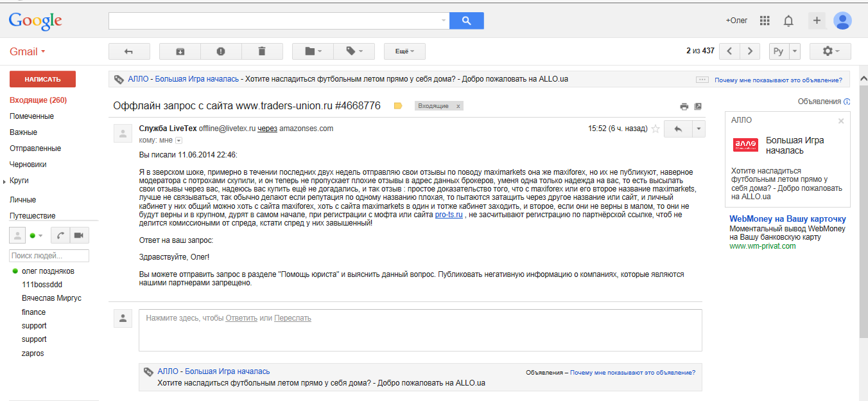Image resolution: width=868 pixels, height=401 pixels.
Task: Expand the Ещё actions dropdown
Action: click(404, 51)
